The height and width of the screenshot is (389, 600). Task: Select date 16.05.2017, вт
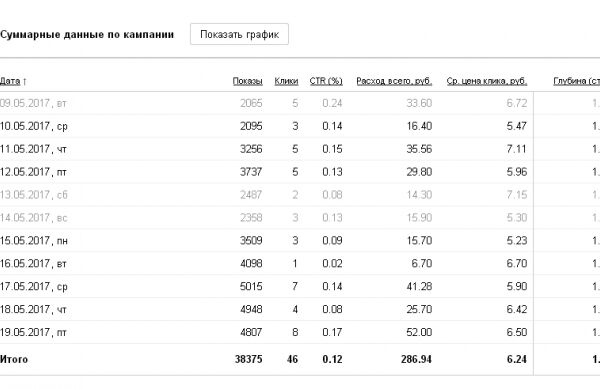click(x=34, y=264)
